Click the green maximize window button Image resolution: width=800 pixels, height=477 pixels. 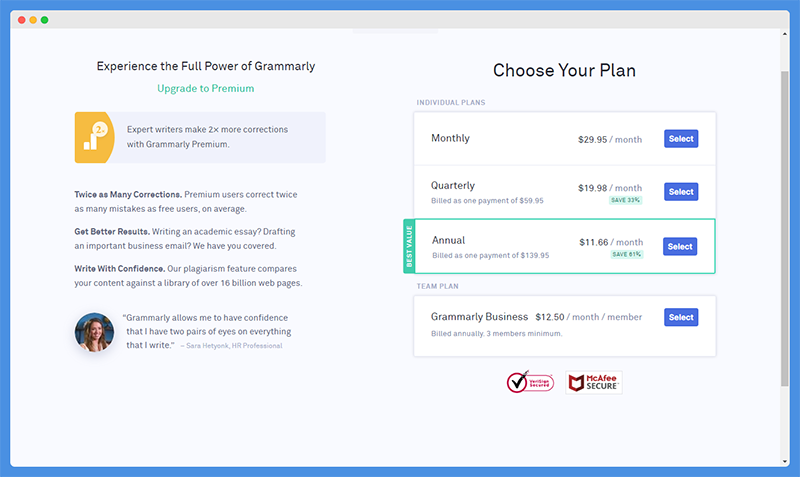pyautogui.click(x=44, y=20)
